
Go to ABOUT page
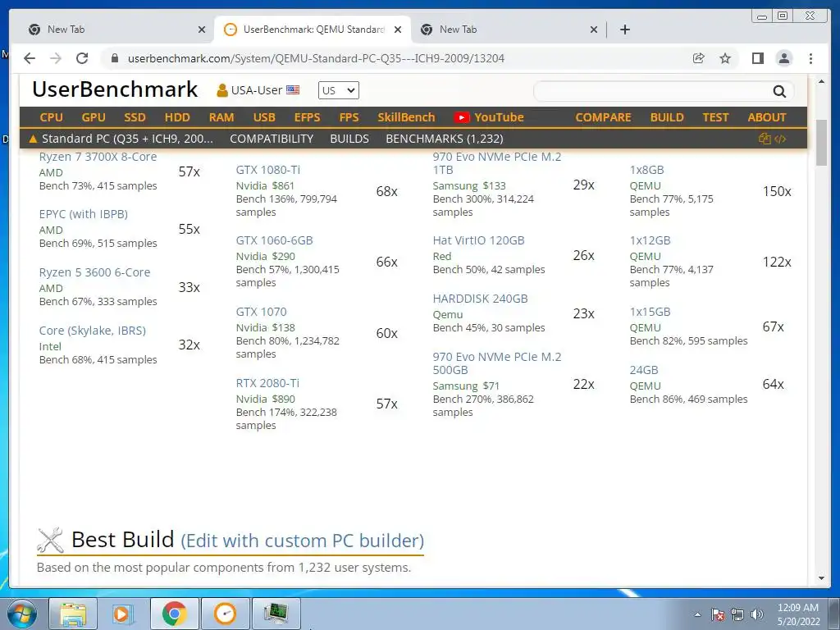767,117
